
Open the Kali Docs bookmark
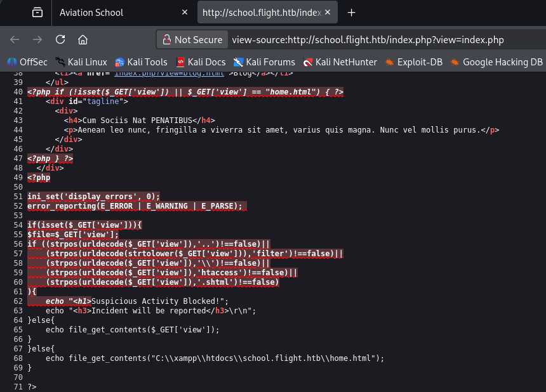coord(201,62)
